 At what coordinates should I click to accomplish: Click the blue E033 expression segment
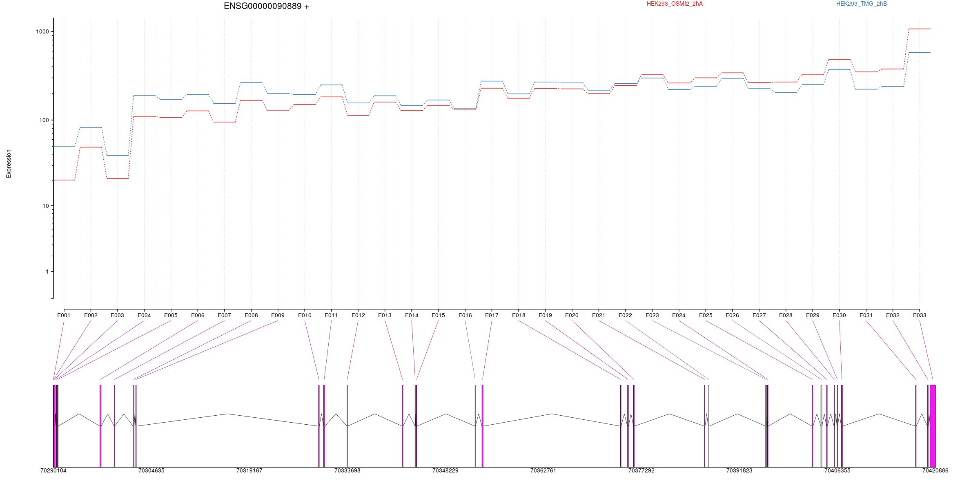[920, 52]
